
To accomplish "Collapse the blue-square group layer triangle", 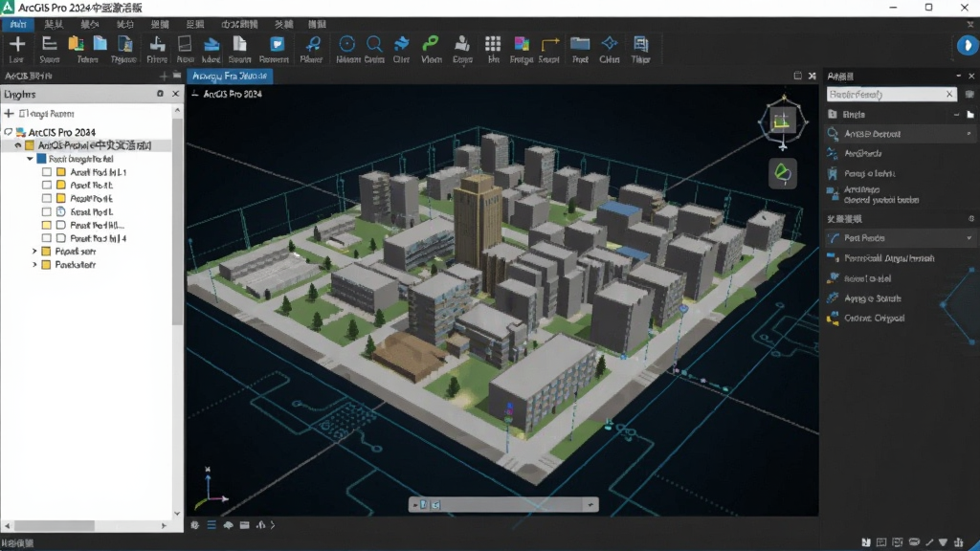I will 30,159.
